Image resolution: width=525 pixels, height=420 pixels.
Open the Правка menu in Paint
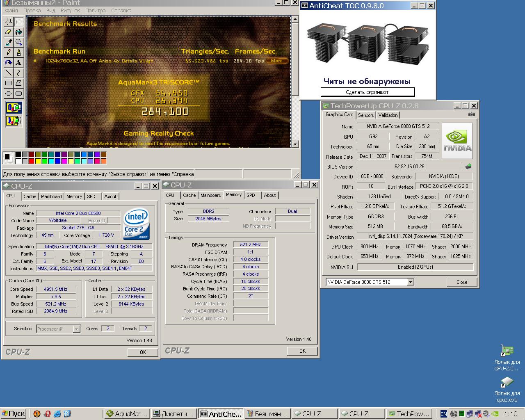point(32,11)
